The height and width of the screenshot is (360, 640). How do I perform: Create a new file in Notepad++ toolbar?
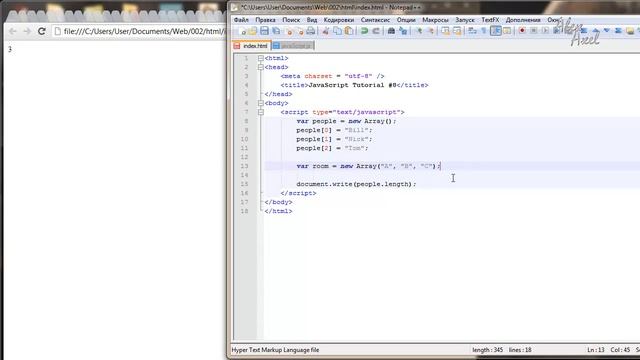click(x=242, y=31)
